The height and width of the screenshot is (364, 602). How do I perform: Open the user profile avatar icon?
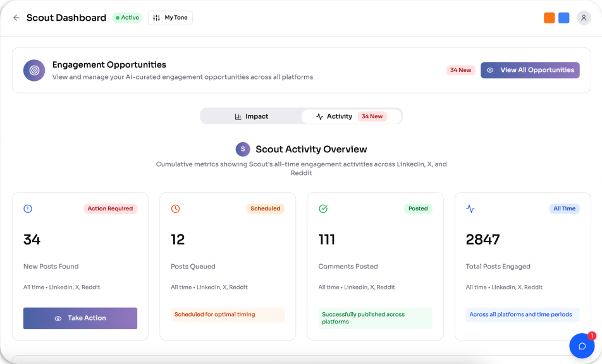coord(584,18)
